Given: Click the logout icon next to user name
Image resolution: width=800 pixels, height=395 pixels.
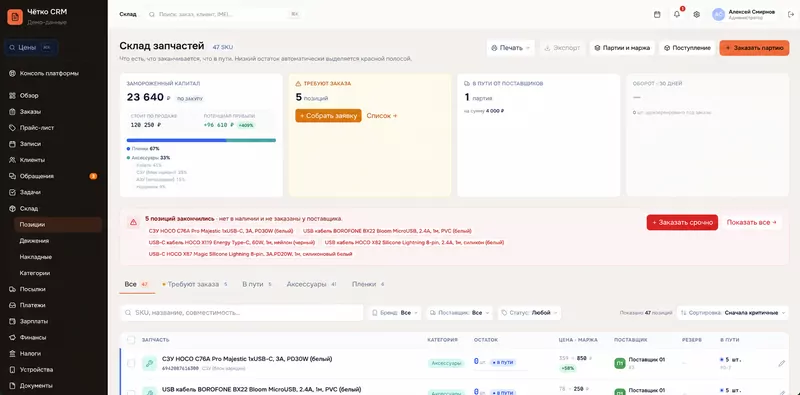Looking at the screenshot, I should coord(791,14).
